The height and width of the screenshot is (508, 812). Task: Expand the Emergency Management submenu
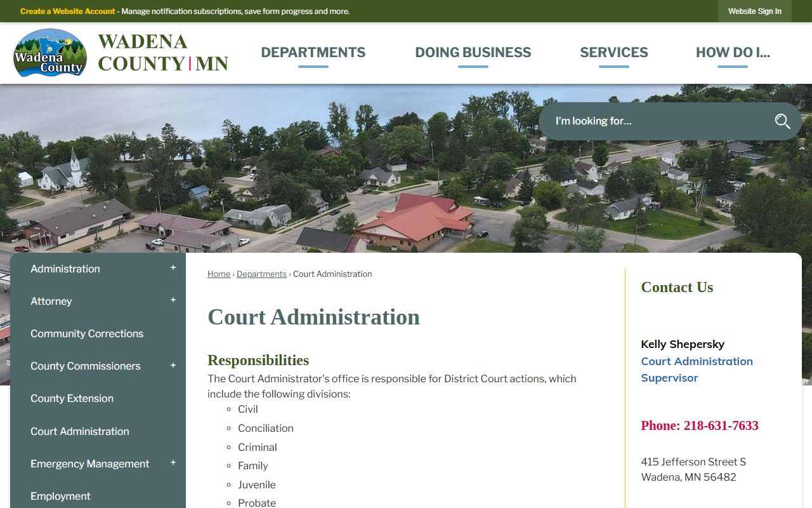pos(173,463)
